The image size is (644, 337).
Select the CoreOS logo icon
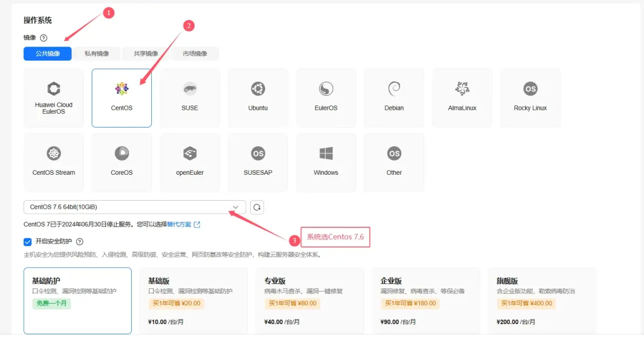pyautogui.click(x=122, y=153)
